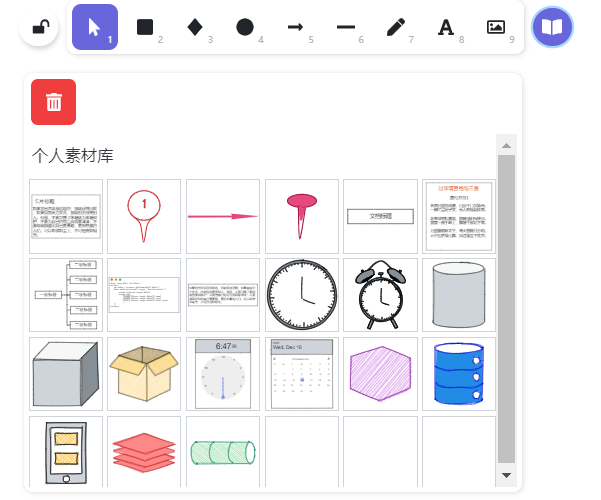Select the Rectangle tool

[x=145, y=27]
